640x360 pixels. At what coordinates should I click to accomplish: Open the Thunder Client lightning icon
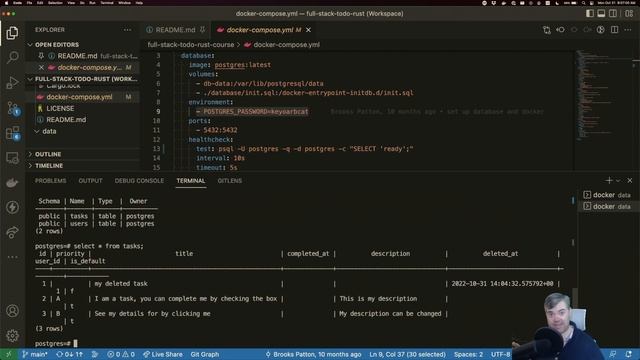point(12,207)
